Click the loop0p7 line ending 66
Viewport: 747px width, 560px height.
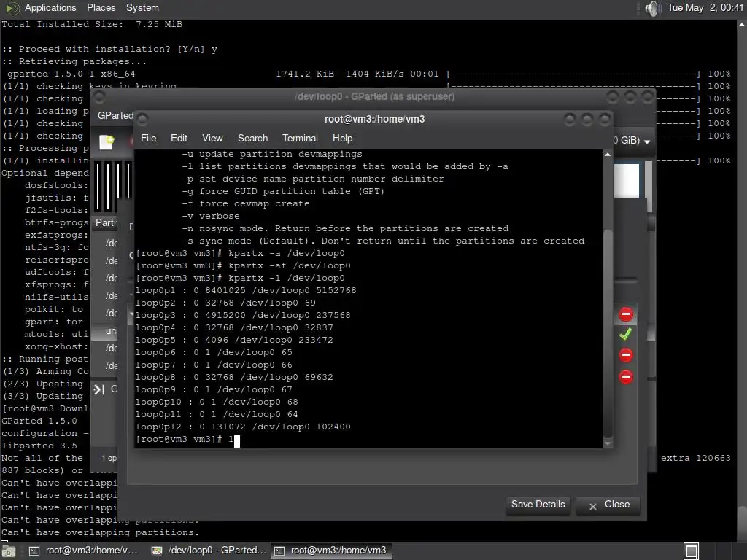(214, 365)
